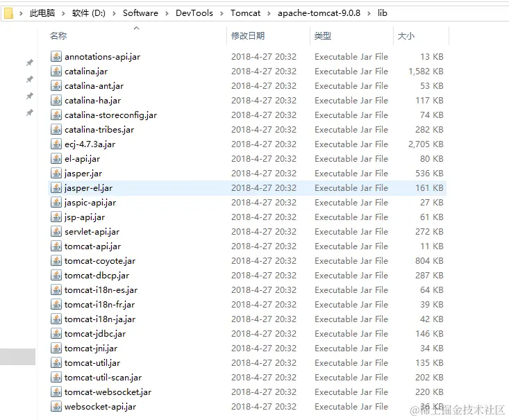Click the catalina-ant.jar file icon
This screenshot has width=509, height=420.
56,85
